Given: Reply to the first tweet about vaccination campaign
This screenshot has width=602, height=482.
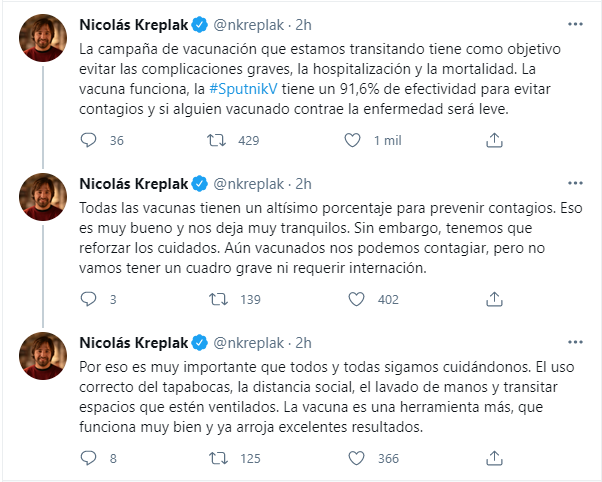Looking at the screenshot, I should coord(88,140).
